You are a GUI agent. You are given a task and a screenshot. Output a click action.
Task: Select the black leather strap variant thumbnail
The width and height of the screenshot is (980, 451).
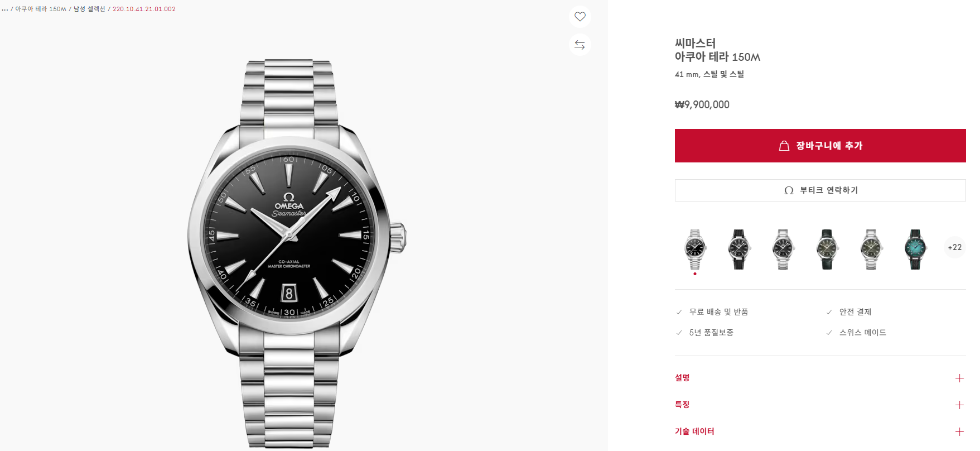pos(739,249)
